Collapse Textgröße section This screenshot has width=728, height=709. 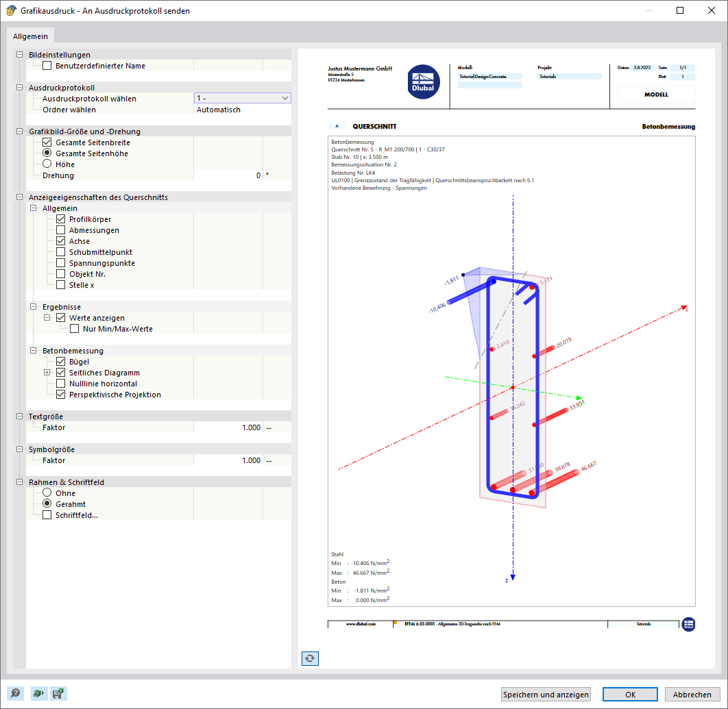(x=19, y=416)
